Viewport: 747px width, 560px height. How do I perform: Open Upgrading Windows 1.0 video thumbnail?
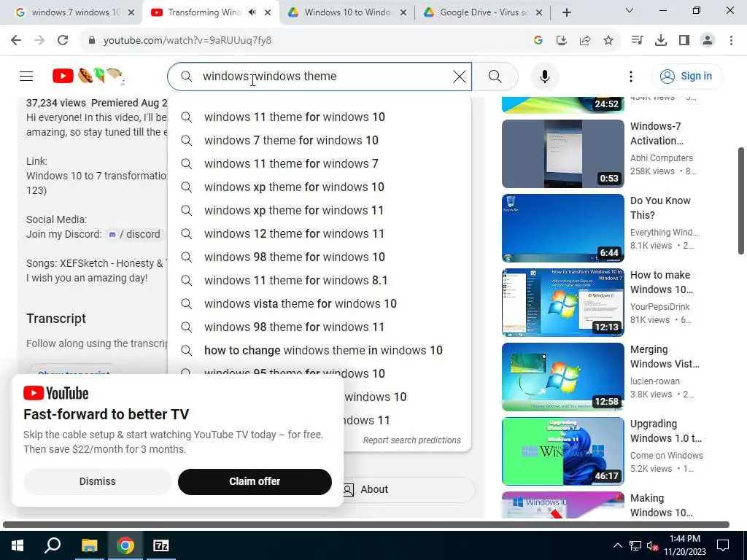point(562,451)
